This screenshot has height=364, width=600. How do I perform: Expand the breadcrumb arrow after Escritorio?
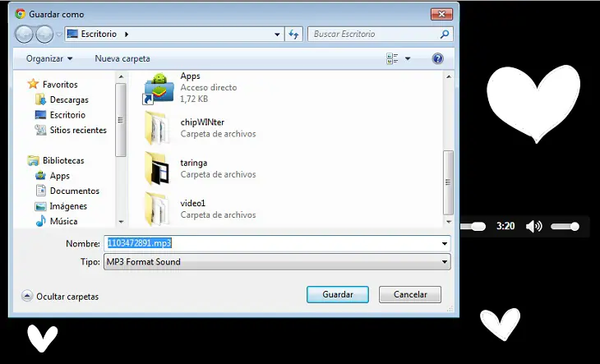click(127, 34)
